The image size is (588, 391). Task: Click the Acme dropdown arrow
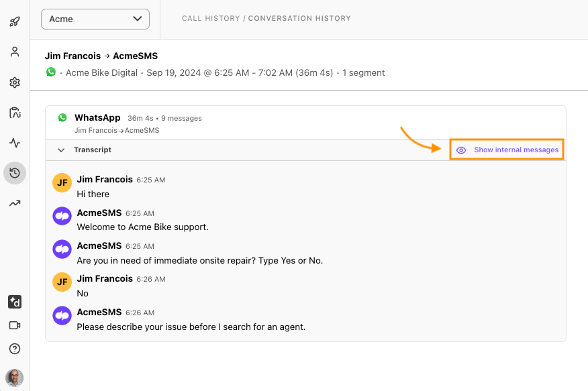coord(137,19)
